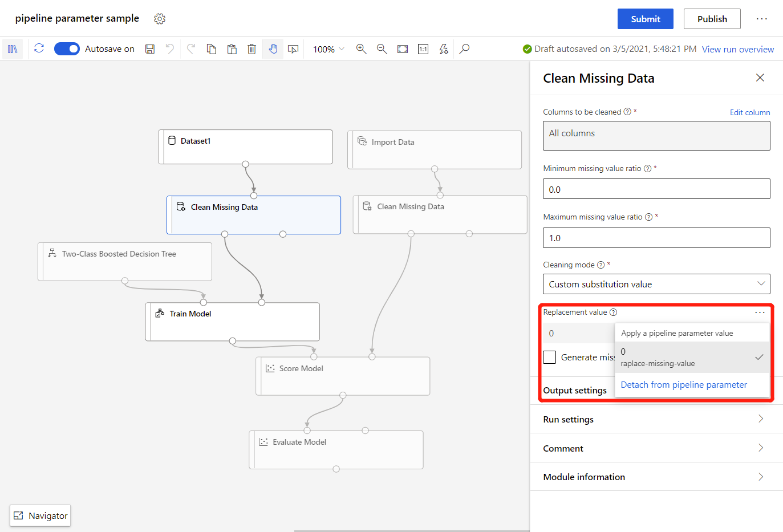Expand the Run settings section
The width and height of the screenshot is (783, 532).
pyautogui.click(x=656, y=419)
